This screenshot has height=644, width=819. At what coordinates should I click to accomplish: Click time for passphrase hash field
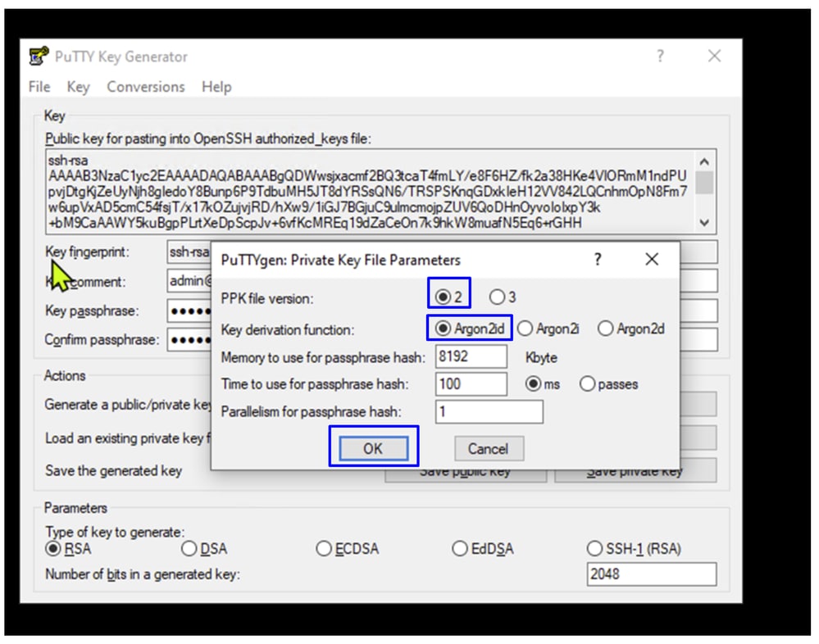coord(471,384)
